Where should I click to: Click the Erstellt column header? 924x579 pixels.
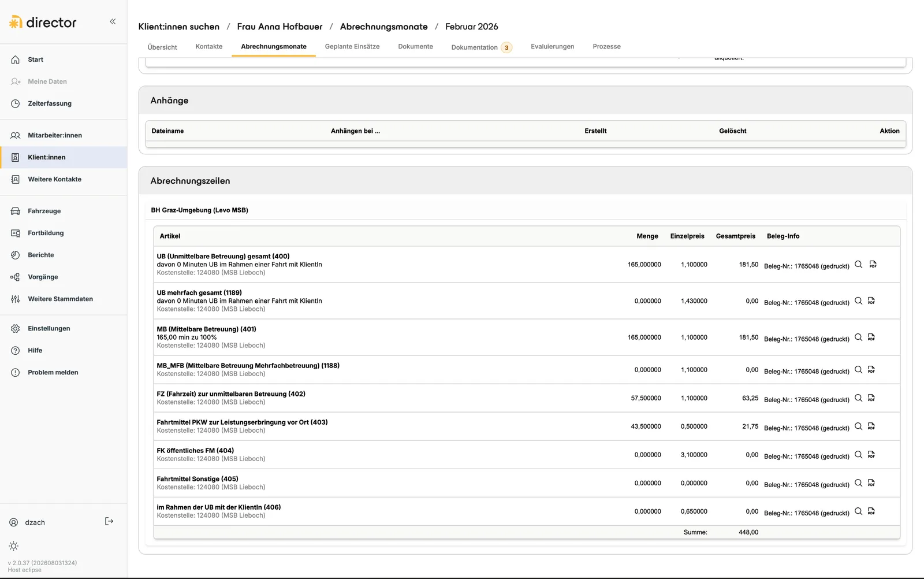pos(595,131)
